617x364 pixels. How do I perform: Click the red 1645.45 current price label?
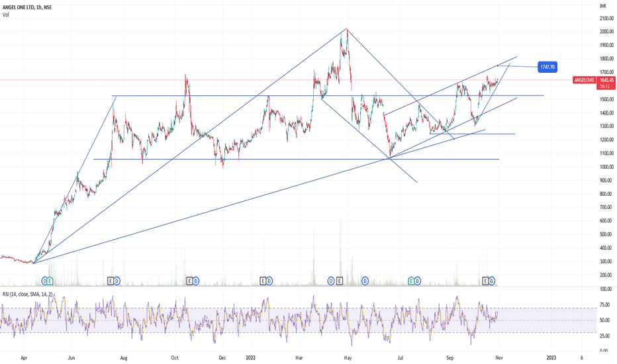click(606, 80)
